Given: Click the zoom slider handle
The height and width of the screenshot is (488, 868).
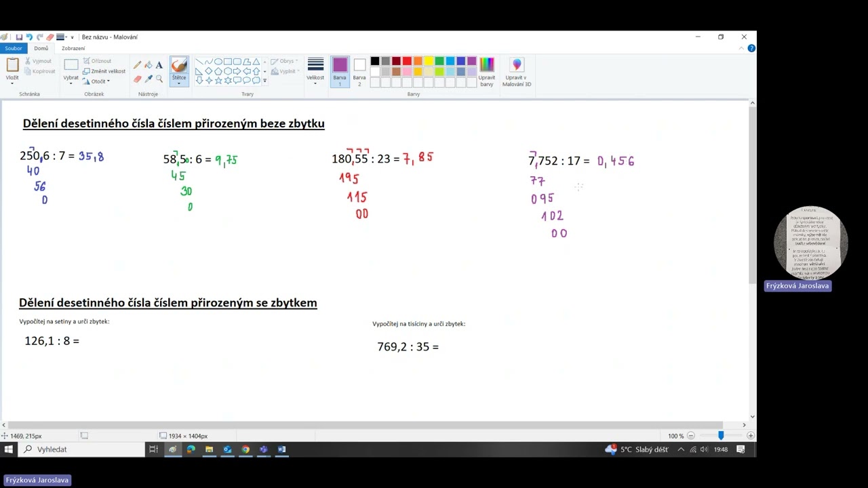Looking at the screenshot, I should (x=721, y=436).
